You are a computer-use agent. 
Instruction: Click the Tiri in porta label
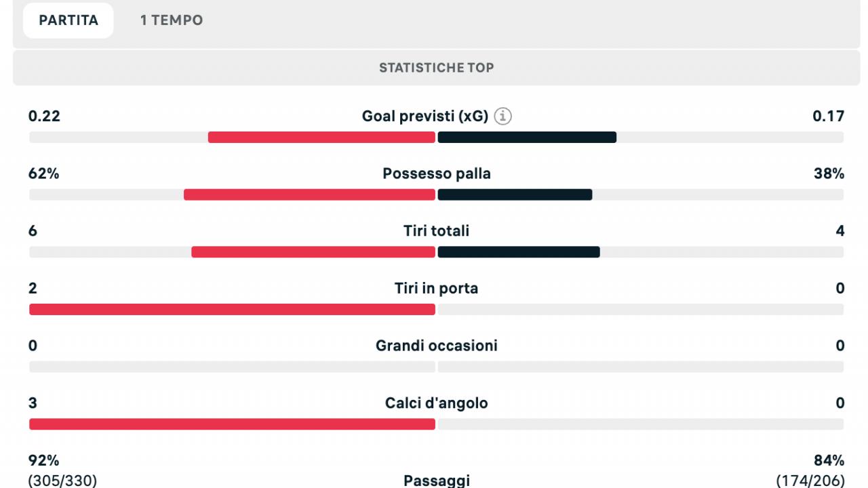(x=437, y=289)
